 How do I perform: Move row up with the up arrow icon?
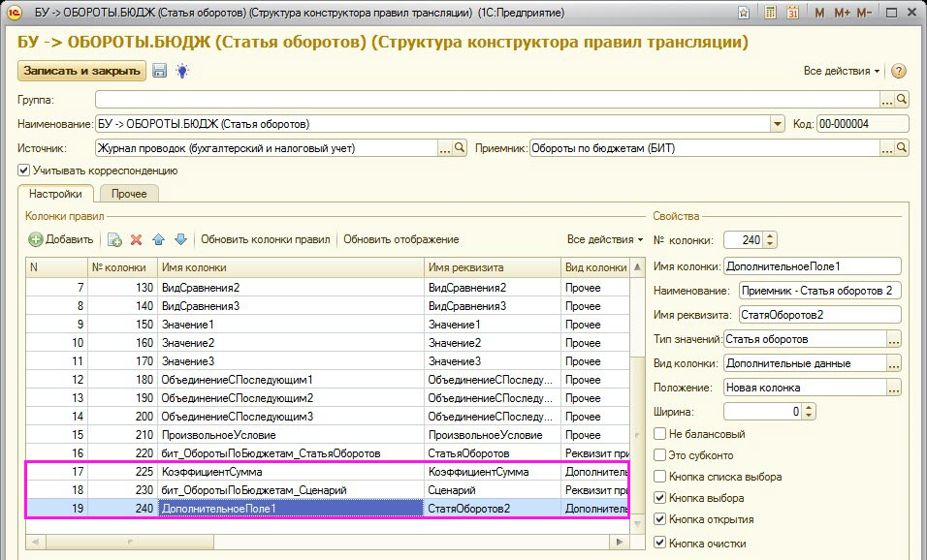pyautogui.click(x=158, y=239)
